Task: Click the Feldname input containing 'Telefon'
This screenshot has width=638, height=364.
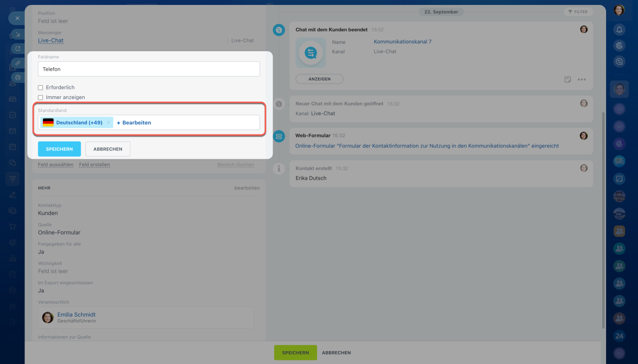Action: pyautogui.click(x=149, y=69)
